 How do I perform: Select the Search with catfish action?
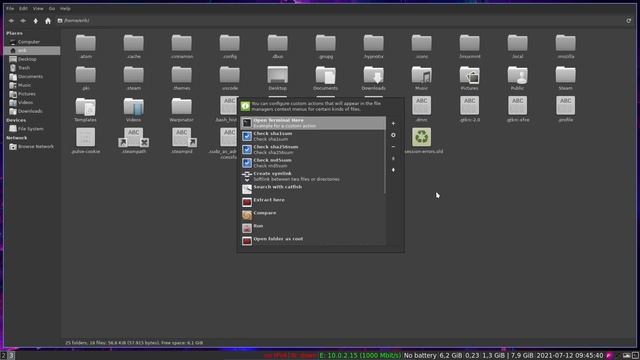tap(313, 189)
